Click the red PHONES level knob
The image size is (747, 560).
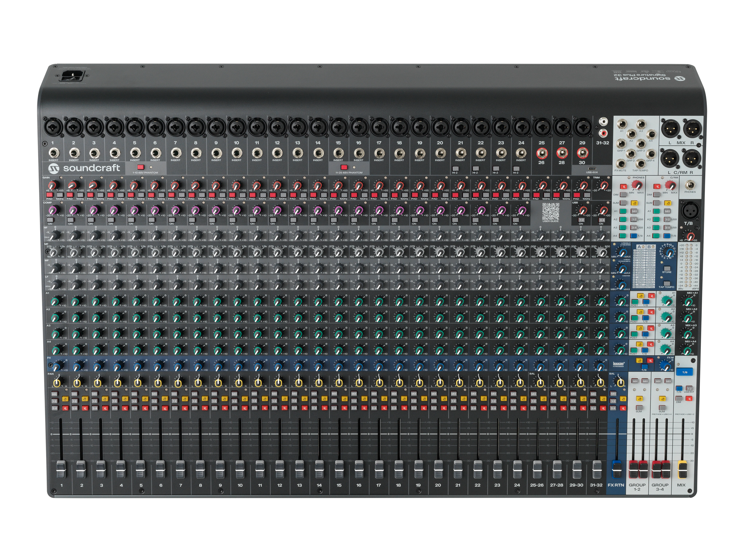(637, 185)
